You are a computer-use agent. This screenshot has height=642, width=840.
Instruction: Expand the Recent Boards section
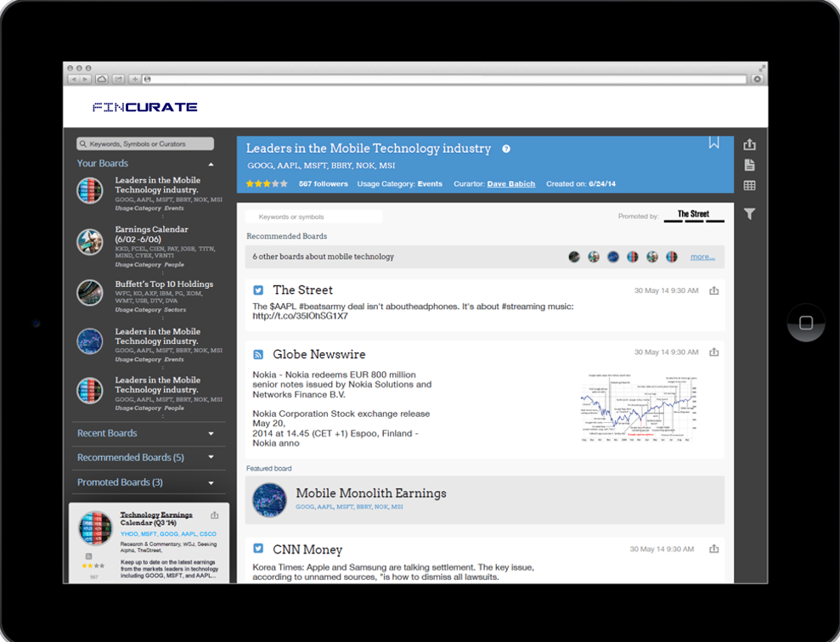pyautogui.click(x=211, y=433)
